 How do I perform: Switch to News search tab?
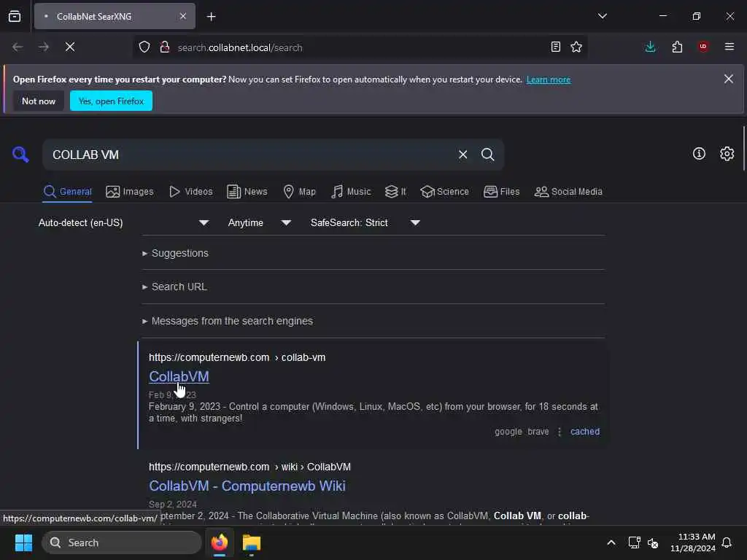click(x=247, y=192)
